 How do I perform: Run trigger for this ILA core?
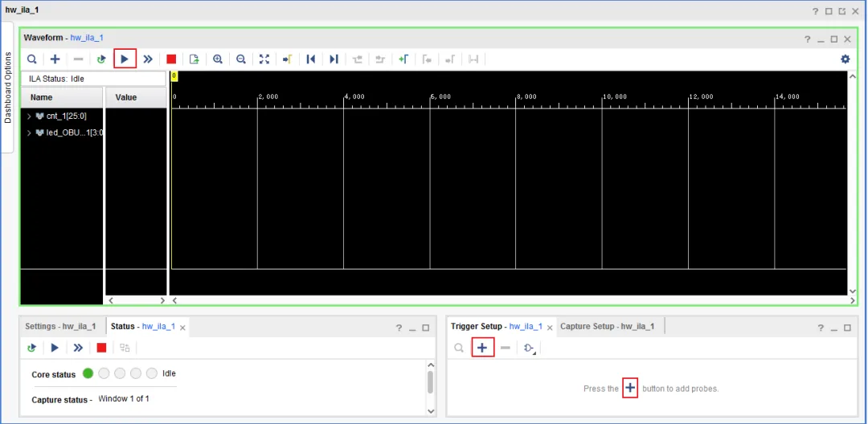(x=125, y=59)
